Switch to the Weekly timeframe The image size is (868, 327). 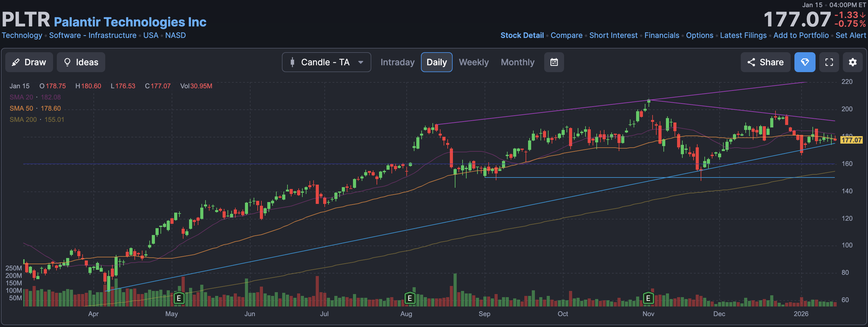(x=473, y=62)
